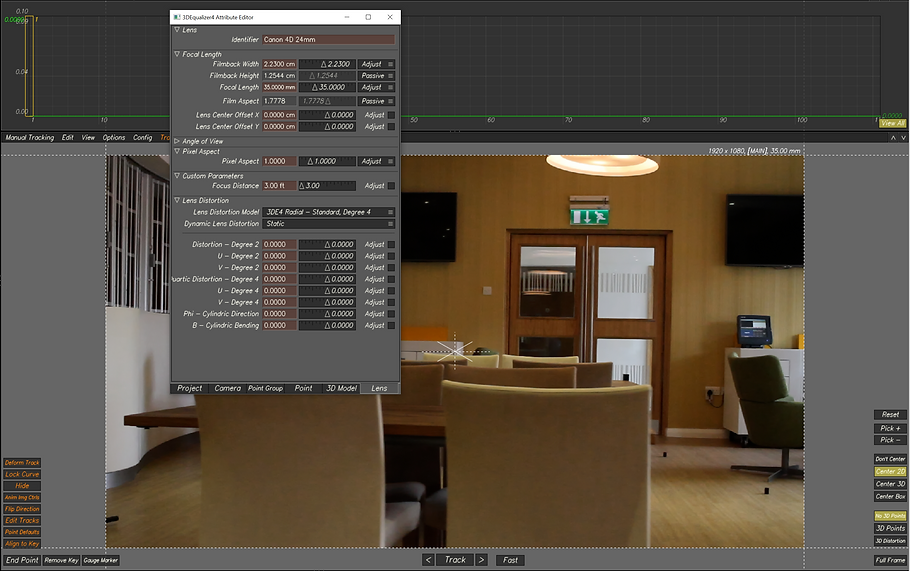Step to previous frame with left arrow
Image resolution: width=910 pixels, height=571 pixels.
coord(428,560)
